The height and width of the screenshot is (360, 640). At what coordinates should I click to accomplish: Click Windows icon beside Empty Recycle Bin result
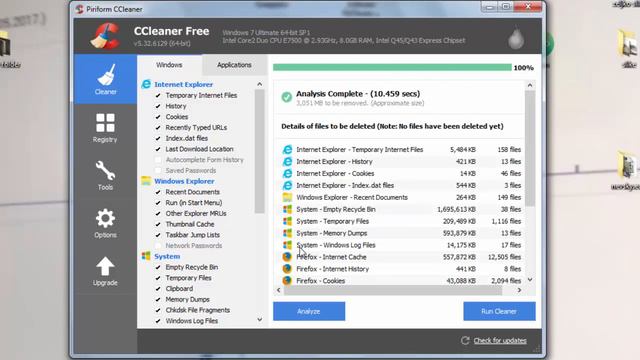click(287, 209)
